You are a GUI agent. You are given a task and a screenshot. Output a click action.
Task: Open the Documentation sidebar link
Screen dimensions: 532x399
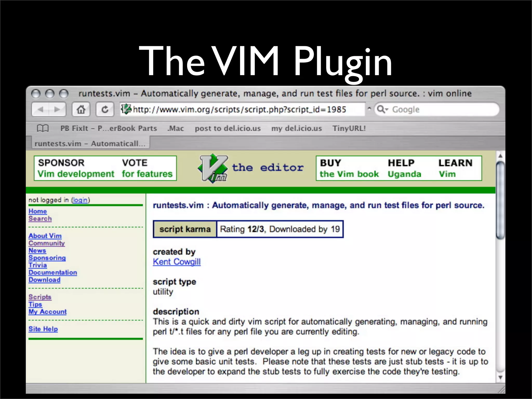click(x=53, y=272)
